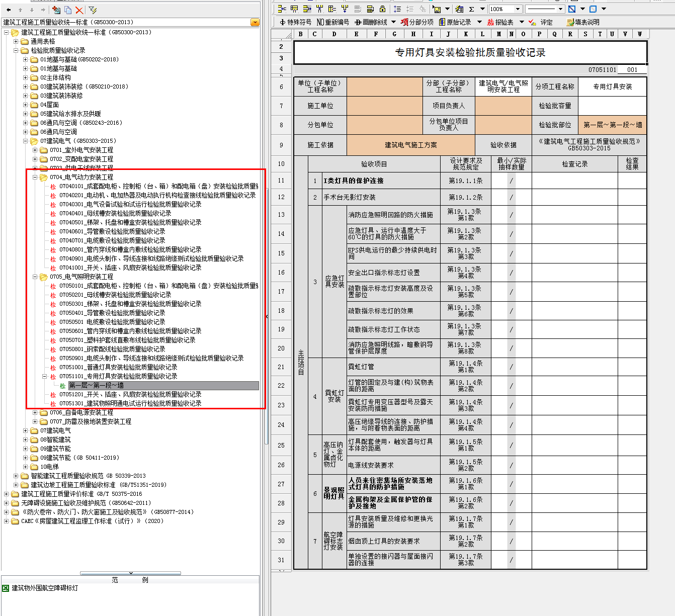
Task: Click the 检验批部位 cell 第一层~第一段~墙
Action: [x=612, y=125]
